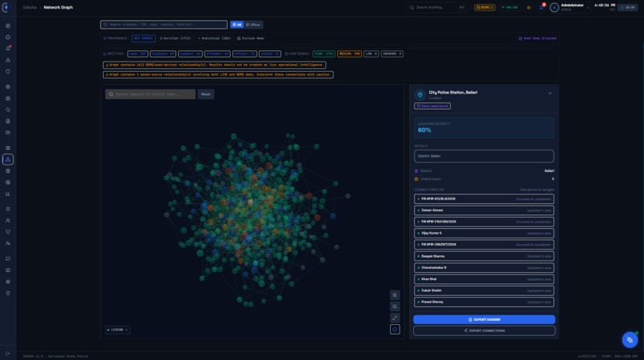Open the highlighted Network Graph sidebar icon
Screen dimensions: 644x360
(x=8, y=159)
